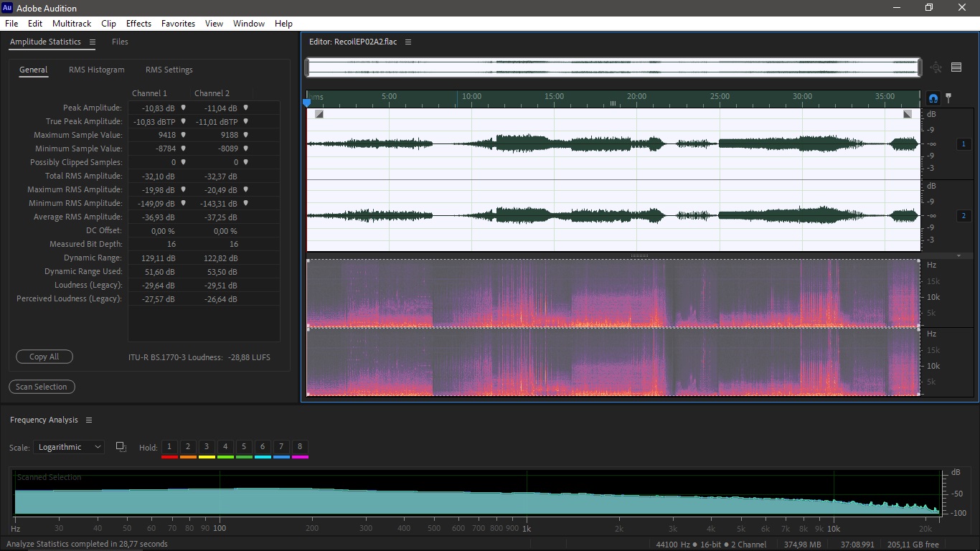Open the Amplitude Statistics panel menu
The image size is (980, 551).
(93, 42)
